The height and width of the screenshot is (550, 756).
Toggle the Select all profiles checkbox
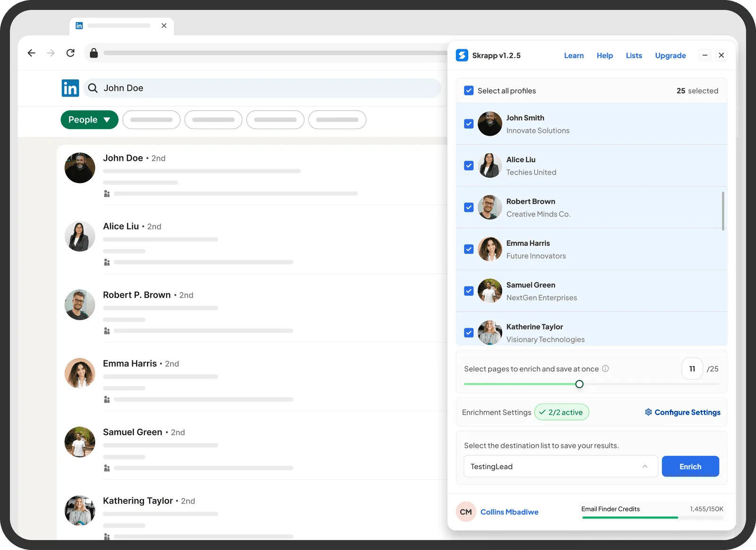click(x=469, y=90)
